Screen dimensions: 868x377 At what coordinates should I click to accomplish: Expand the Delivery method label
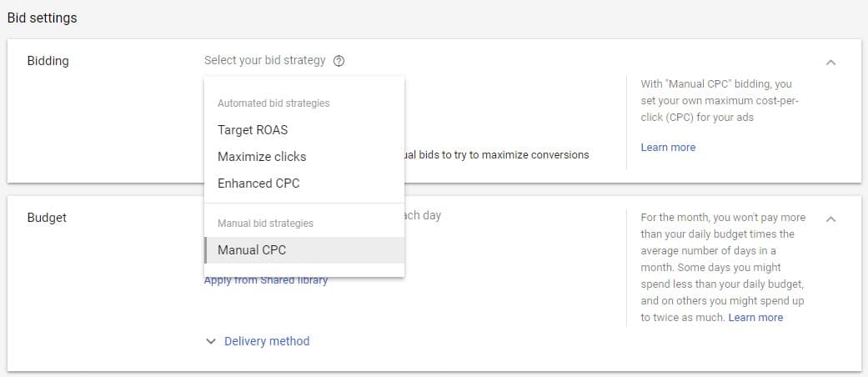click(267, 341)
